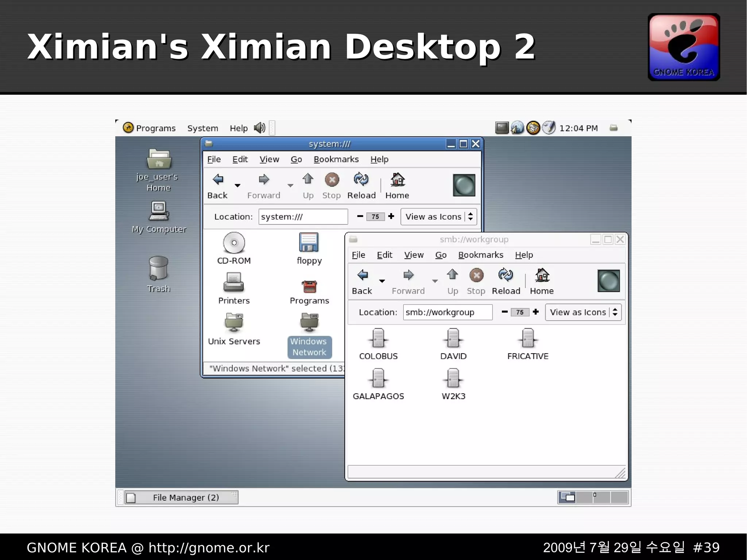Click Reload in the system:/// window
The height and width of the screenshot is (560, 747).
pos(361,186)
